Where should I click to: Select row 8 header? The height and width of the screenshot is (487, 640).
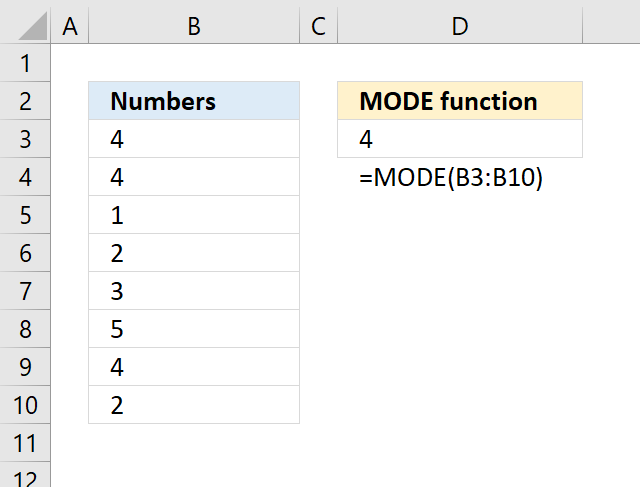[x=25, y=329]
